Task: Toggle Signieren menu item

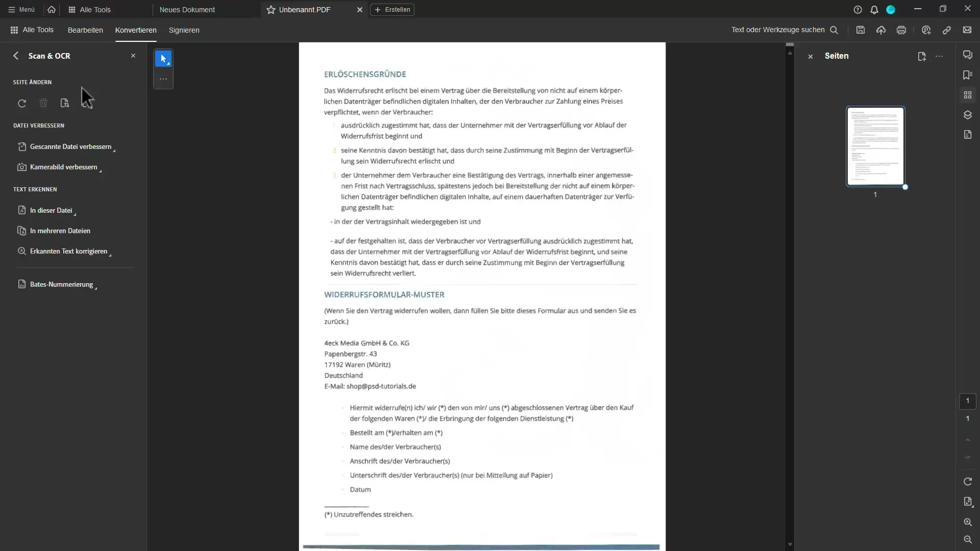Action: [184, 30]
